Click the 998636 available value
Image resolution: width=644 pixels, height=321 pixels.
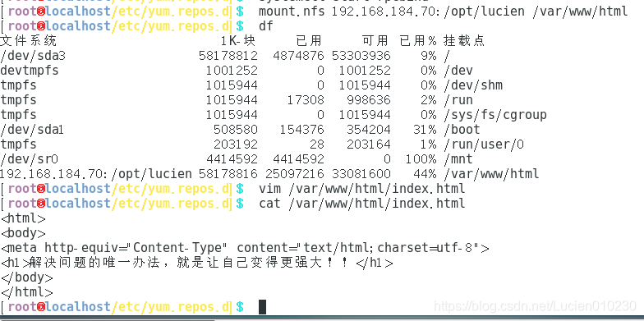click(369, 100)
